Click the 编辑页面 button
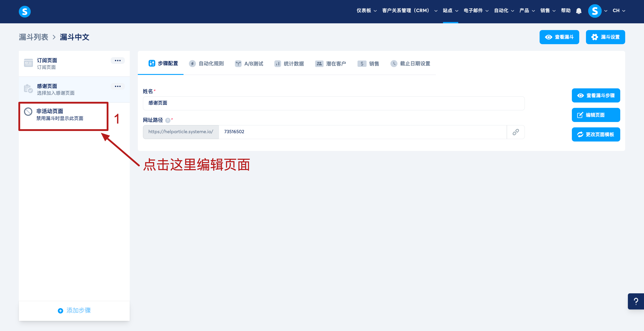Screen dimensions: 644x331 pos(596,115)
